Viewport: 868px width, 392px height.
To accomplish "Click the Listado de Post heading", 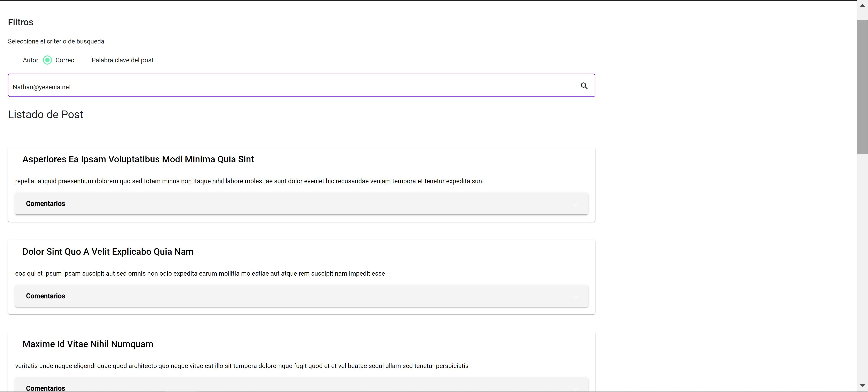I will tap(46, 115).
